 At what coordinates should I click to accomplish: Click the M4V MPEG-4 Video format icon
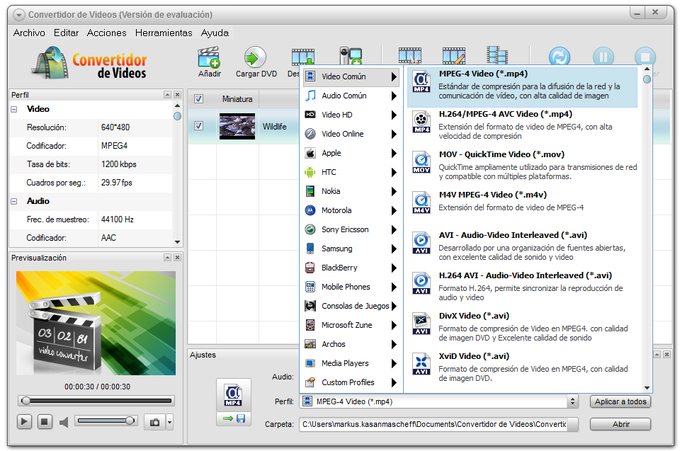(x=422, y=203)
